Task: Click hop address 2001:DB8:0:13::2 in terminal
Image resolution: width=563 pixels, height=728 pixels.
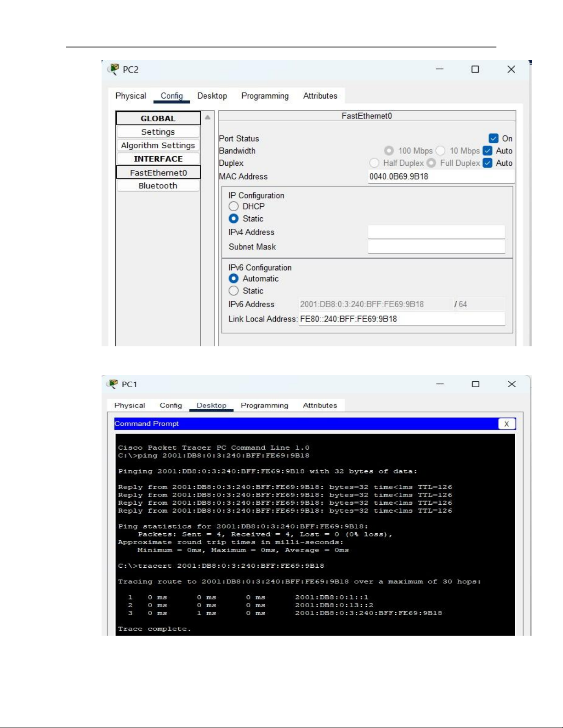Action: tap(334, 605)
